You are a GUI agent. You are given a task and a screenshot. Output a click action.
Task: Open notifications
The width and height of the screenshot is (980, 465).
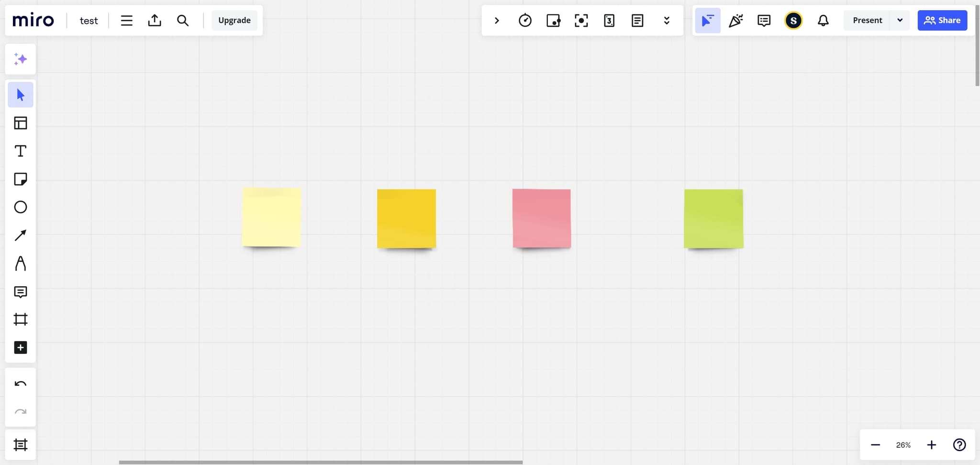click(823, 21)
